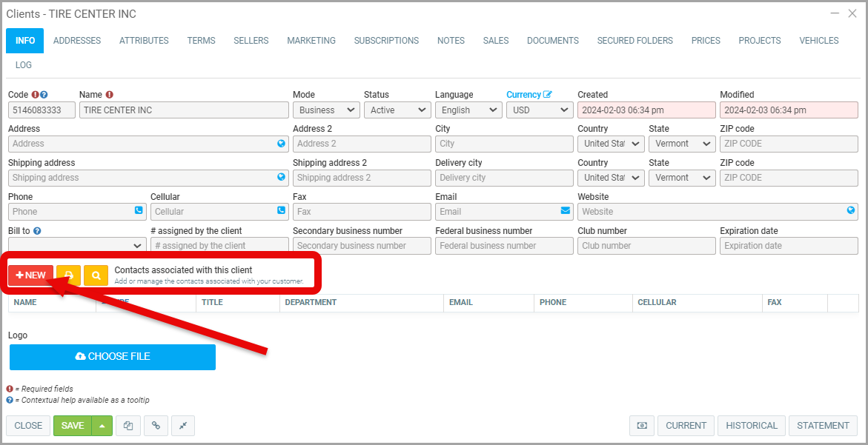This screenshot has height=445, width=868.
Task: Click the globe icon in Website field
Action: 851,211
